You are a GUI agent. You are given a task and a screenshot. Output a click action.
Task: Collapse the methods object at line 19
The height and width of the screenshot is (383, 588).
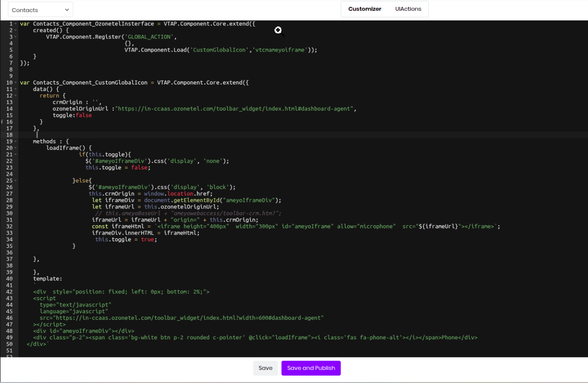pos(16,142)
